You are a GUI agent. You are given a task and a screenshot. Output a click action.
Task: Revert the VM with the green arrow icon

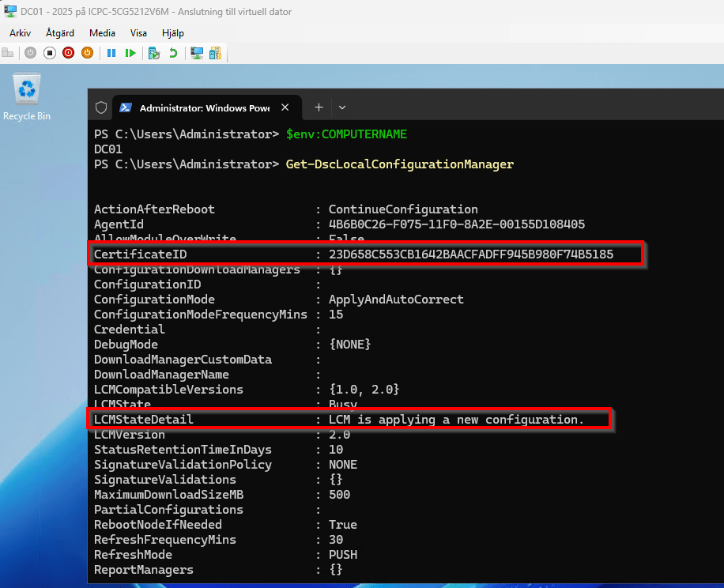[173, 53]
